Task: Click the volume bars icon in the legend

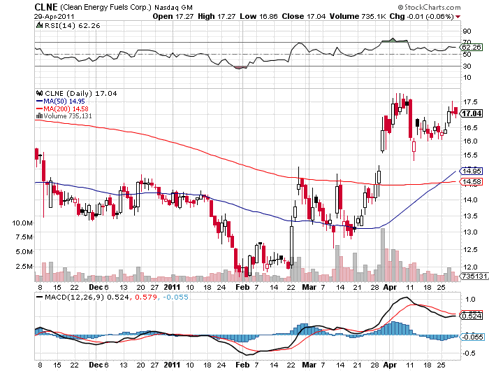Action: click(x=39, y=116)
